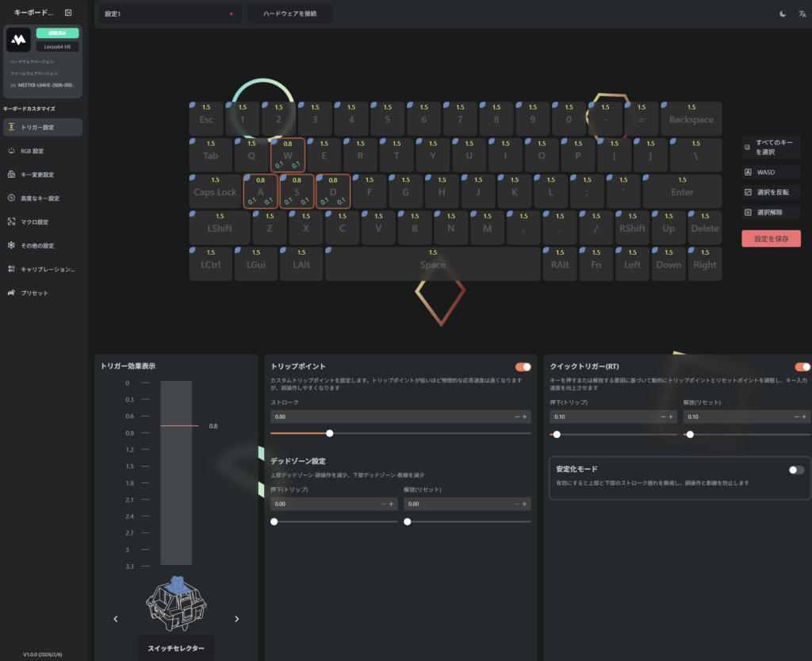This screenshot has height=661, width=812.
Task: Collapse the sidebar panel icon
Action: pos(68,13)
